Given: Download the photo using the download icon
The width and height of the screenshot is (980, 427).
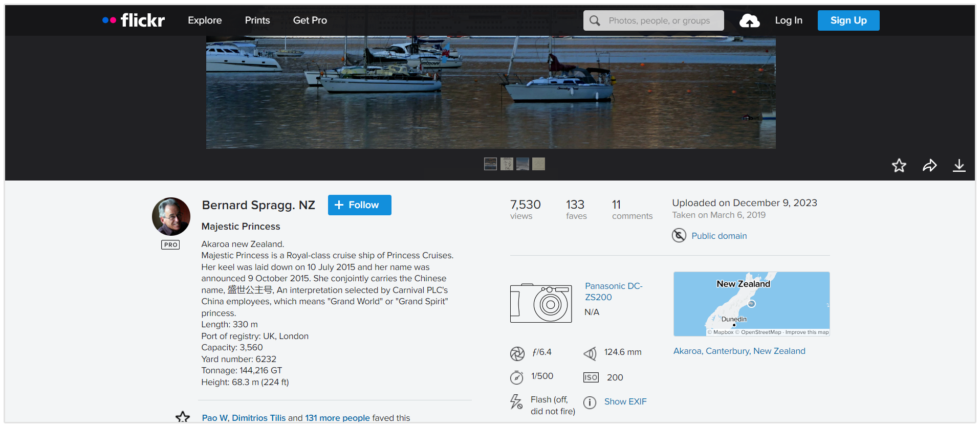Looking at the screenshot, I should [959, 165].
